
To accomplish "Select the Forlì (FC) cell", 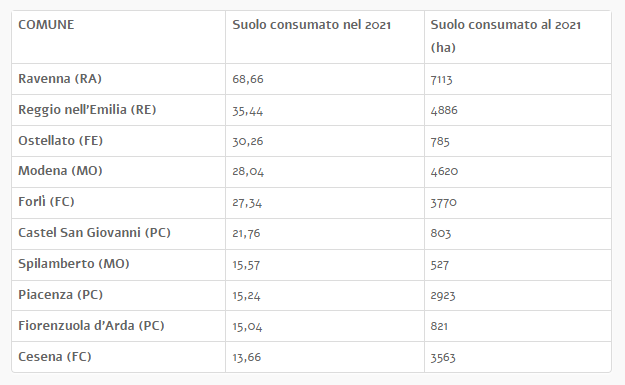I will [46, 202].
